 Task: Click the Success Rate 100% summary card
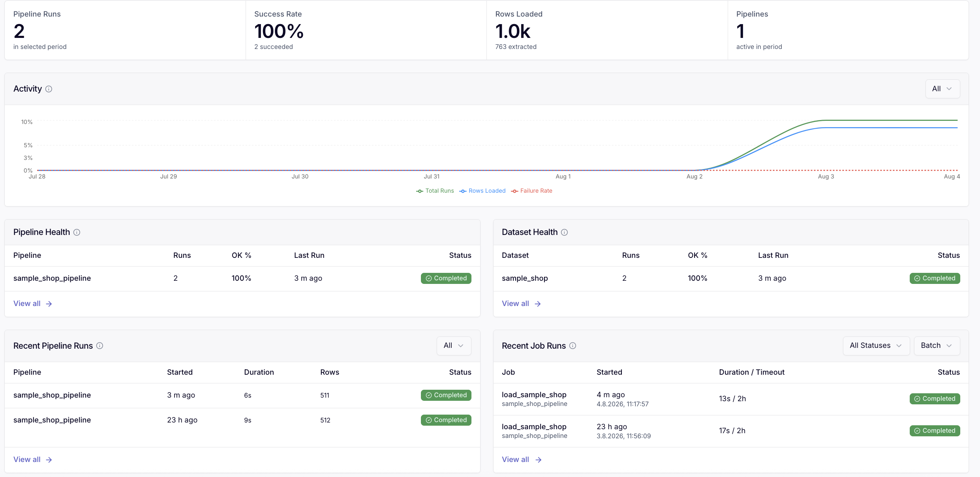366,30
